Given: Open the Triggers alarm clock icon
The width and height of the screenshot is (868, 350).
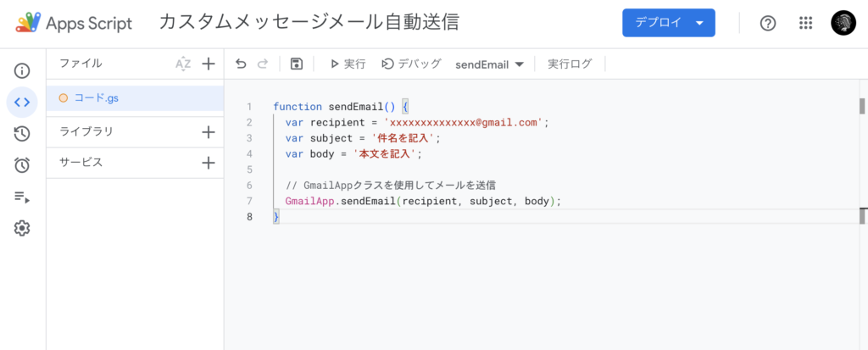Looking at the screenshot, I should pos(22,165).
